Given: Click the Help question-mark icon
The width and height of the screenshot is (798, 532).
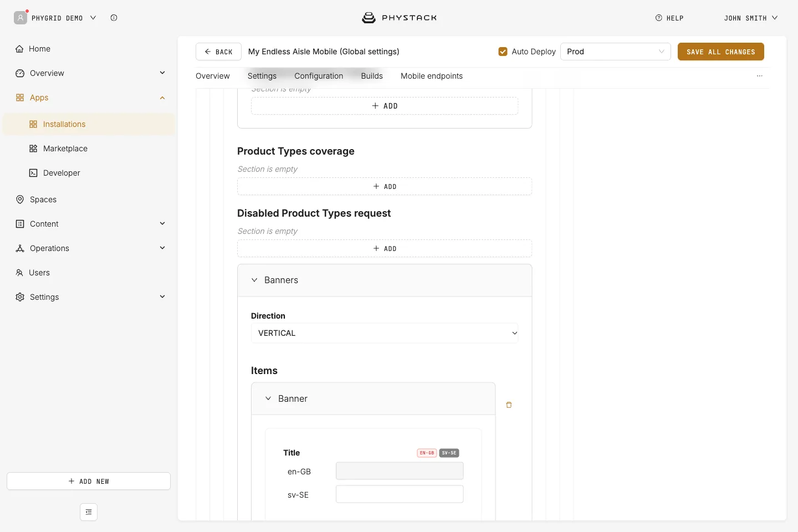Looking at the screenshot, I should [x=658, y=18].
